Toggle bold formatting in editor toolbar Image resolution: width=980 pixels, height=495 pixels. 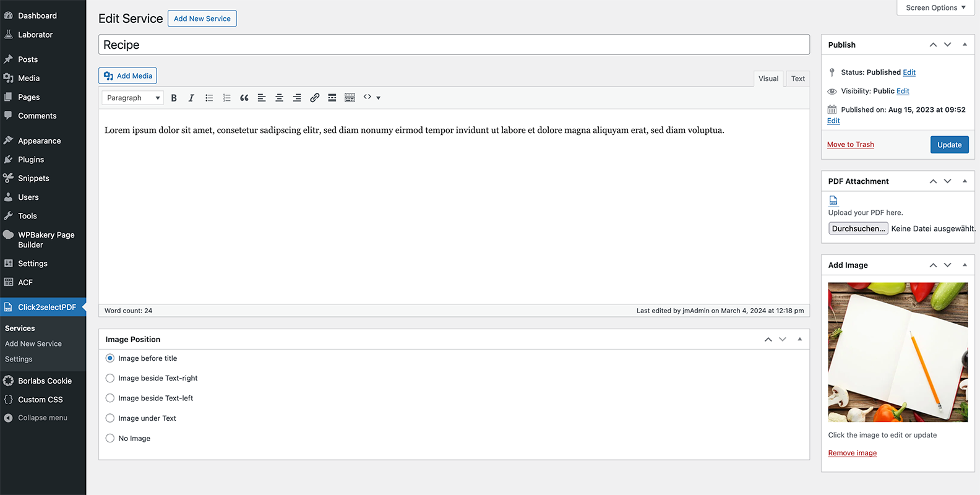point(174,98)
